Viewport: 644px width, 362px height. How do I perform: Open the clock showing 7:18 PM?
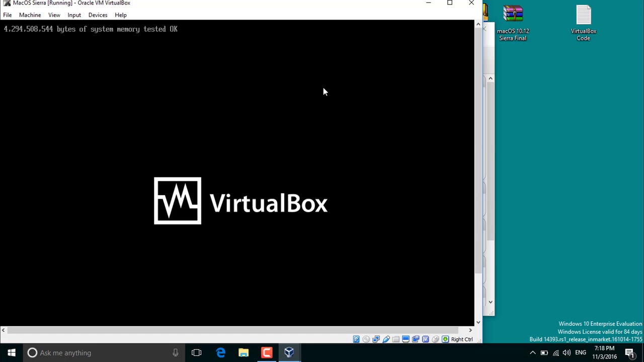(x=604, y=352)
